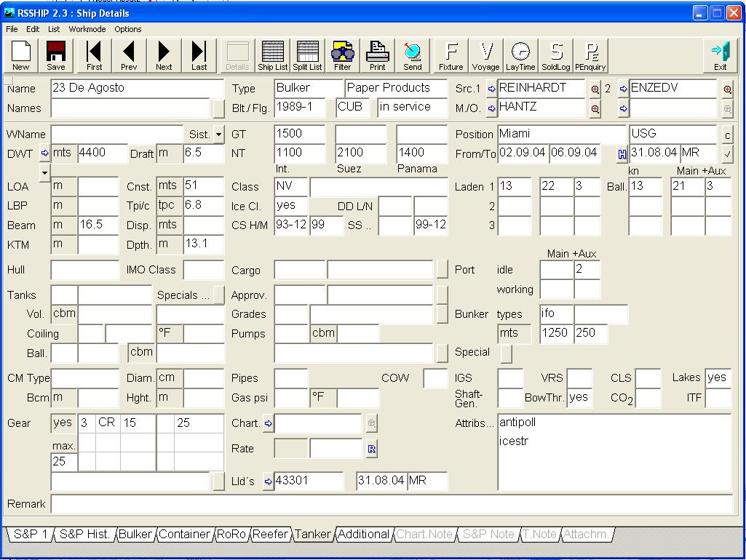This screenshot has width=746, height=560.
Task: Click the arrow icon beside Chart.
Action: [269, 423]
